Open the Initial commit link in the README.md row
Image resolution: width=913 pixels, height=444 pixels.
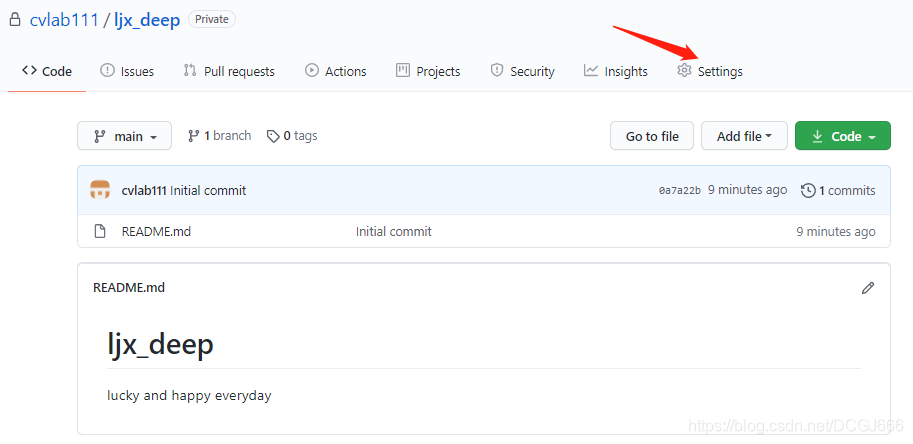pos(394,231)
